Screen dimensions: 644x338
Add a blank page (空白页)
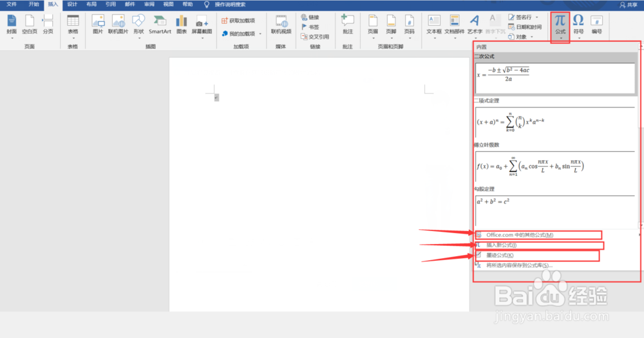tap(30, 24)
